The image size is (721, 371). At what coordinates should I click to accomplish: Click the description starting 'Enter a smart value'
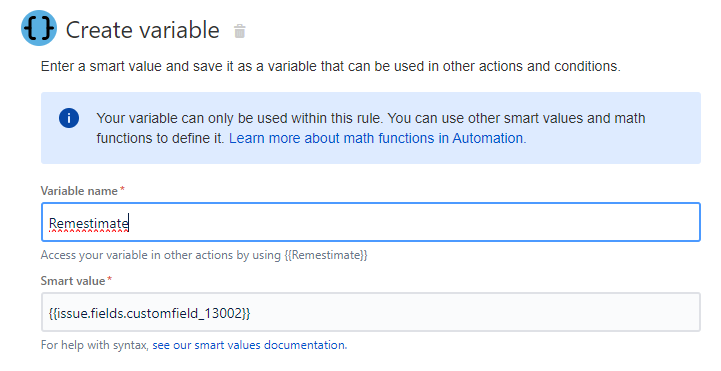coord(331,66)
